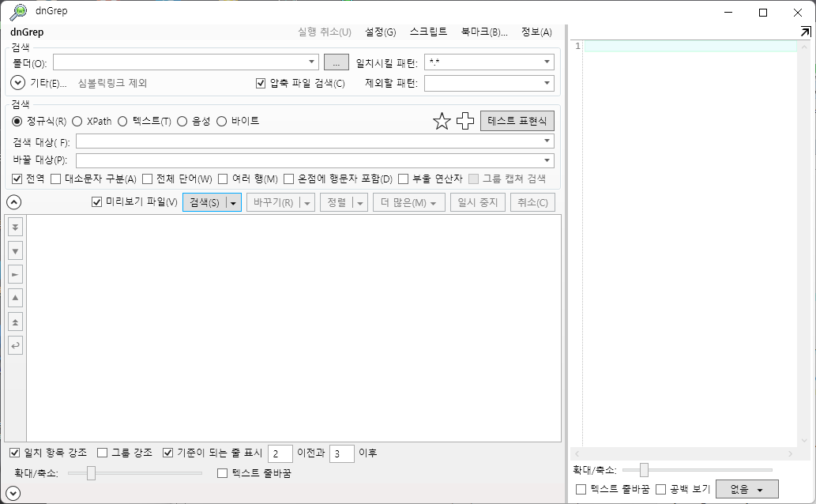Click the dnGrep magnifier app icon
This screenshot has width=816, height=504.
click(19, 11)
